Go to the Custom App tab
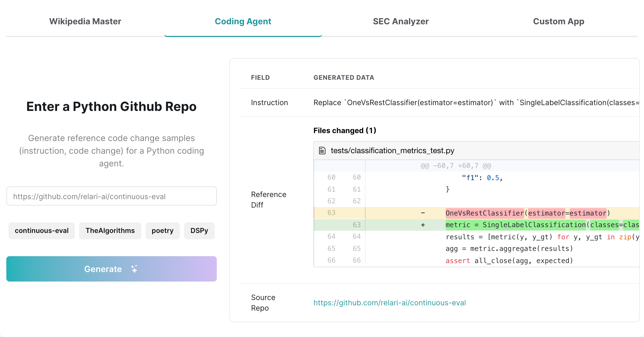 click(x=558, y=21)
